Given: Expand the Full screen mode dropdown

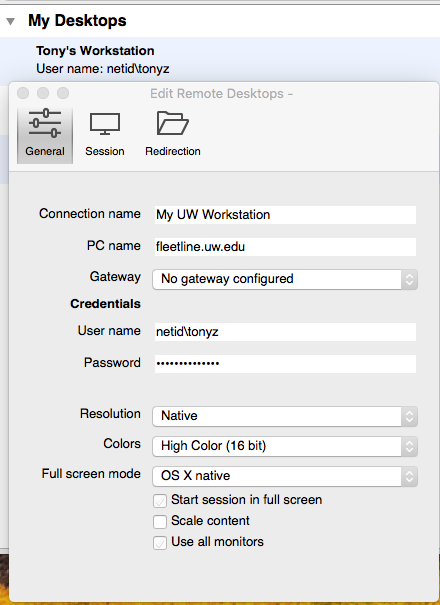Looking at the screenshot, I should coord(285,476).
